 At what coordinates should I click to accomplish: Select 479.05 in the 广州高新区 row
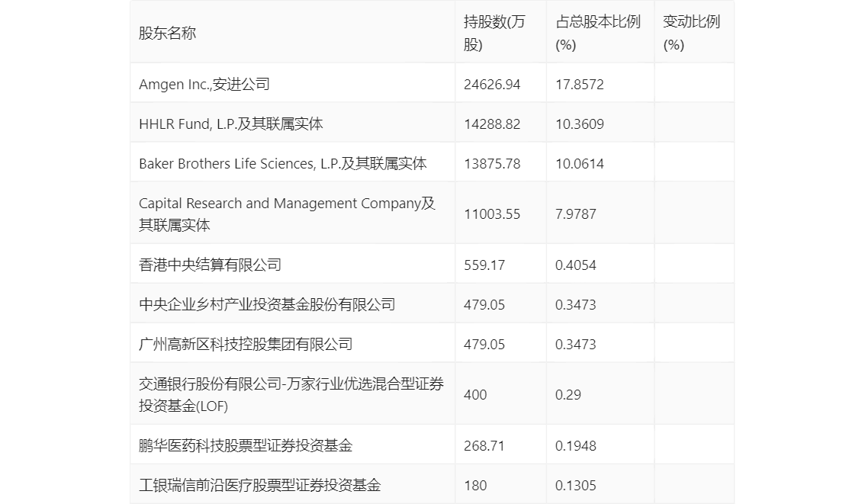484,345
